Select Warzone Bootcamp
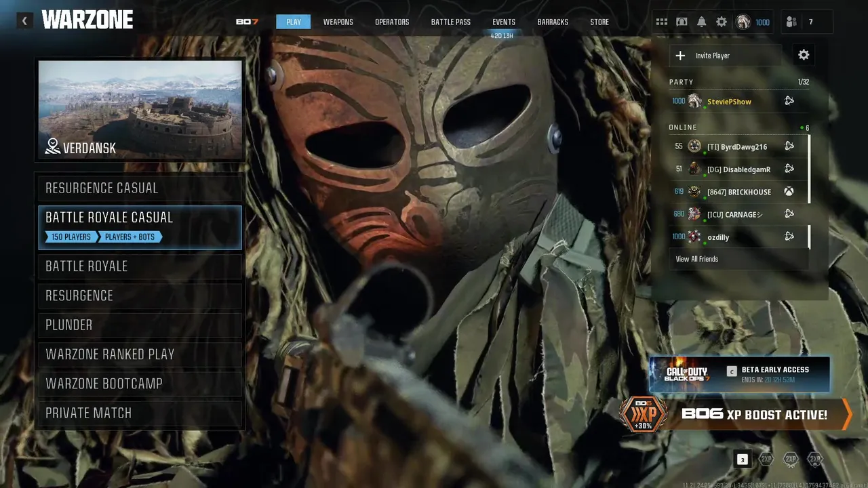This screenshot has width=868, height=488. [140, 384]
